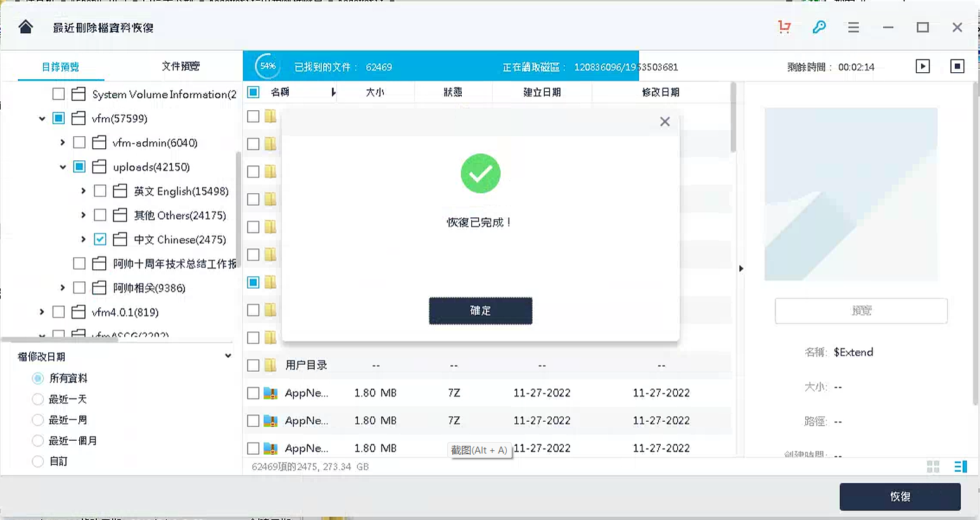This screenshot has width=980, height=520.
Task: Open the hamburger menu icon
Action: pos(853,27)
